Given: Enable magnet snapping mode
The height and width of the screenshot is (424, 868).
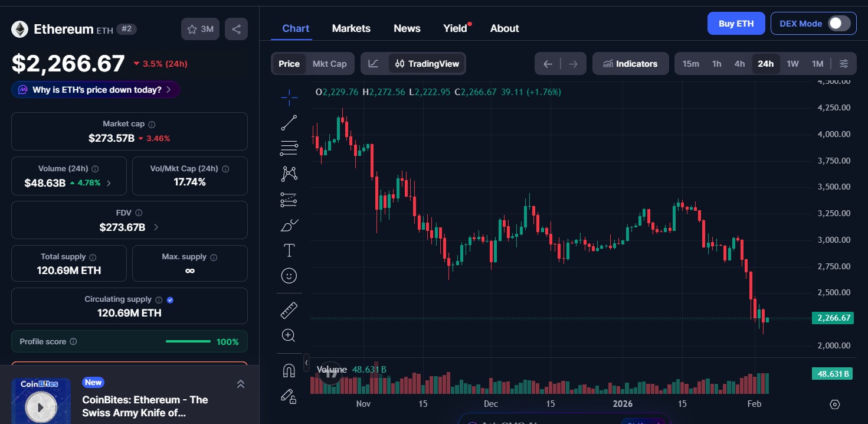Looking at the screenshot, I should coord(289,370).
